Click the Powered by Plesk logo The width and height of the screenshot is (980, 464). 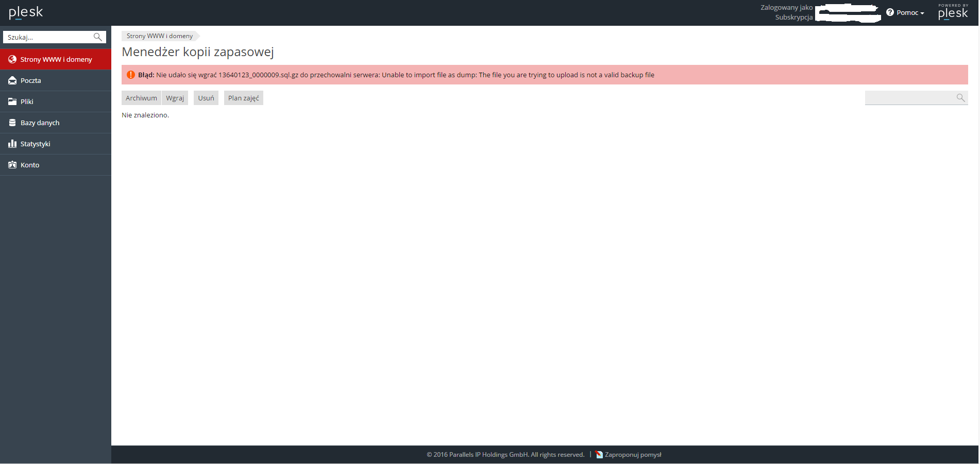(953, 12)
